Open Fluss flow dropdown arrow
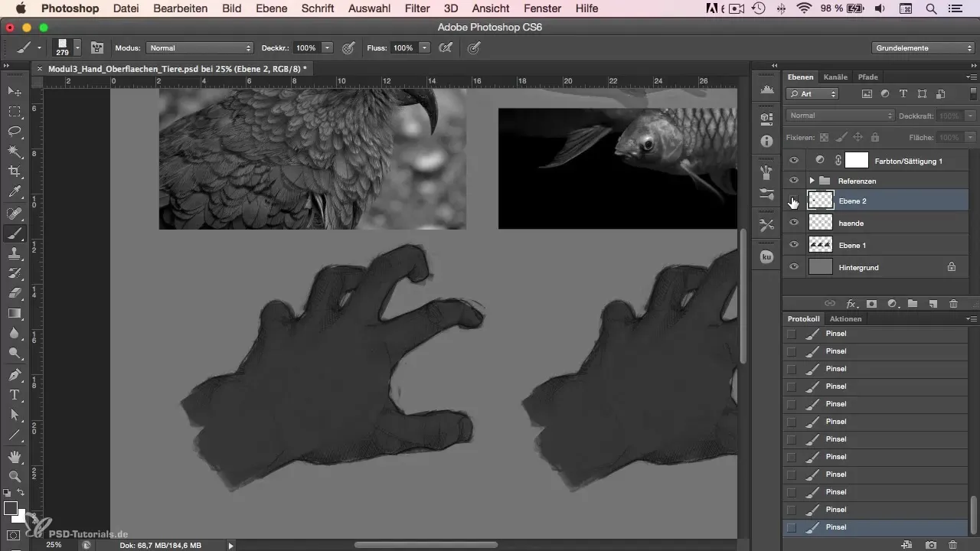Viewport: 980px width, 551px height. 425,47
